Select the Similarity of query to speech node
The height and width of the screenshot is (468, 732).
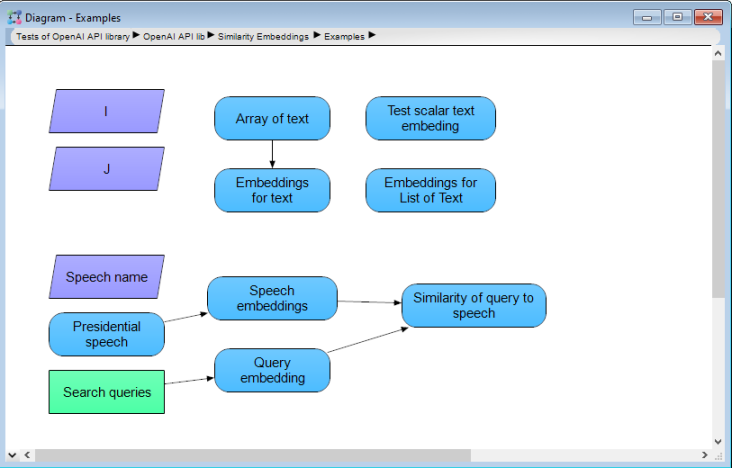(x=474, y=305)
